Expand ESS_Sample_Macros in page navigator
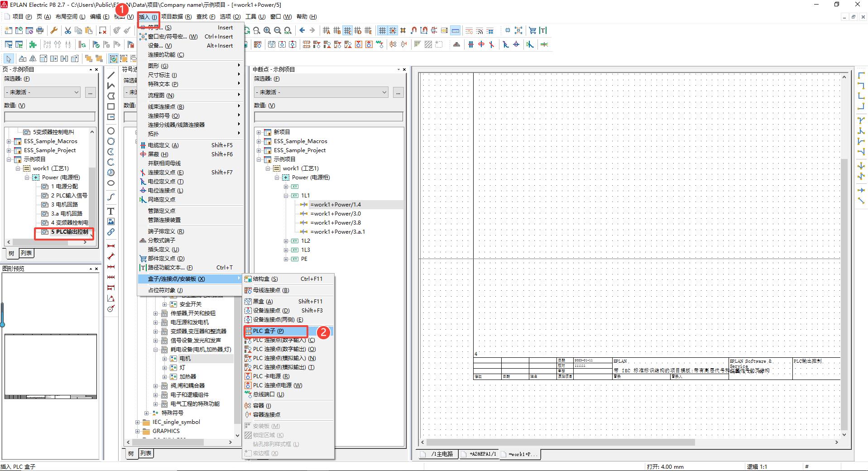The height and width of the screenshot is (471, 868). pyautogui.click(x=9, y=141)
